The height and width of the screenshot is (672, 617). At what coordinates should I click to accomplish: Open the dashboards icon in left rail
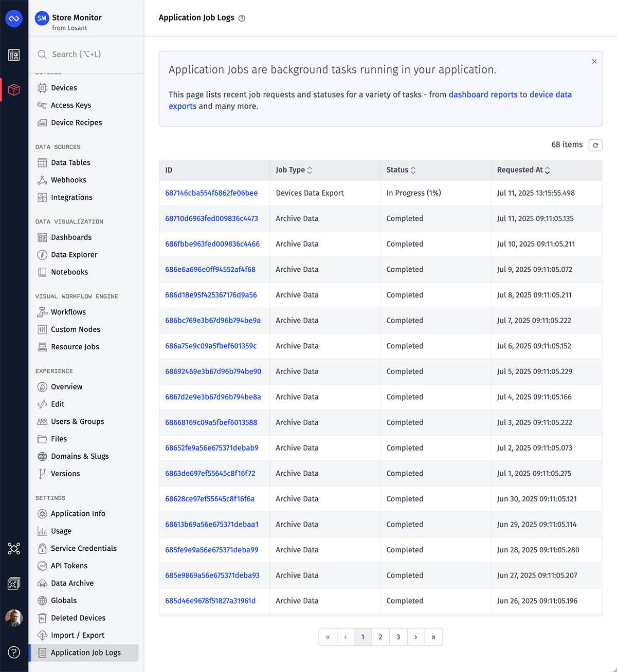[x=14, y=55]
